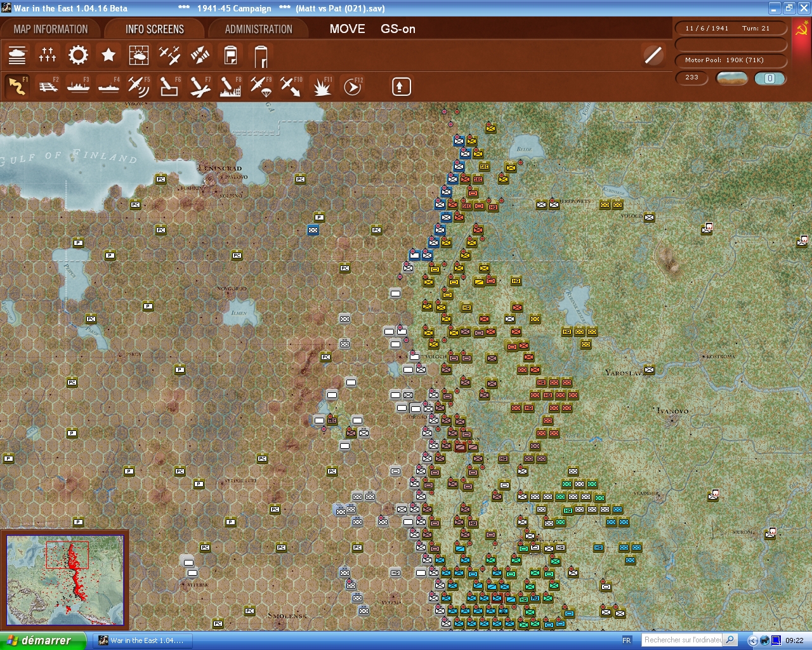Select the F7 bomb airfield mode
The height and width of the screenshot is (650, 812).
click(x=200, y=86)
